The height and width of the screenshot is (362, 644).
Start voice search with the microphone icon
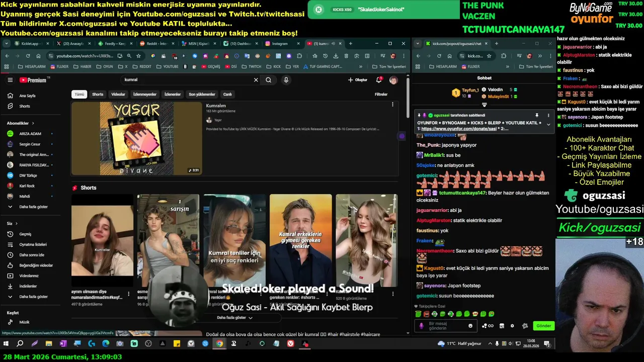286,80
